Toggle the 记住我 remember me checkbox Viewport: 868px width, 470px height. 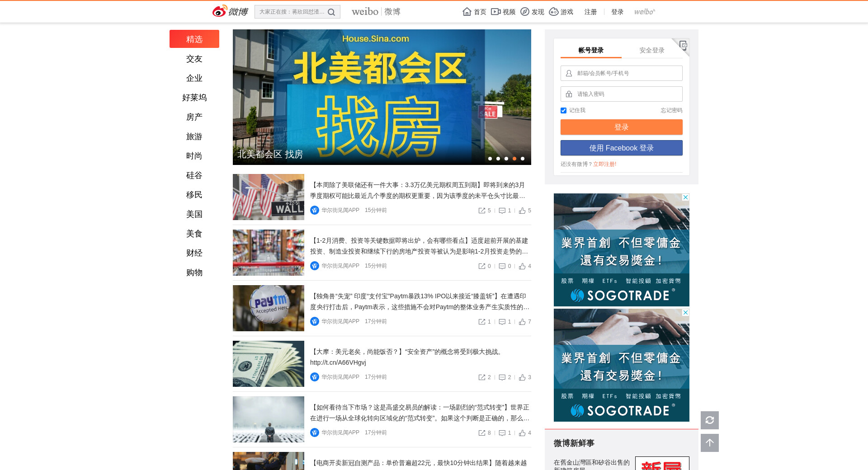563,111
